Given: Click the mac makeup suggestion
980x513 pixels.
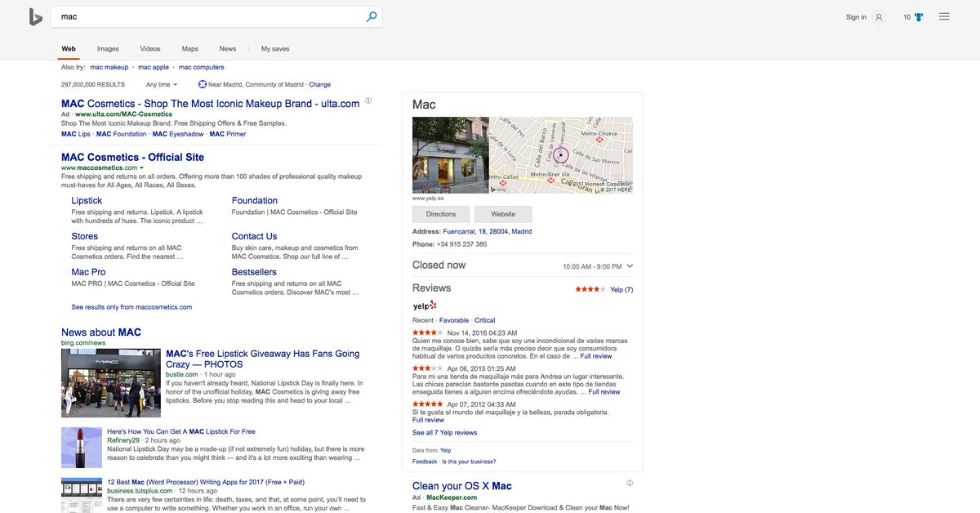Looking at the screenshot, I should 109,67.
